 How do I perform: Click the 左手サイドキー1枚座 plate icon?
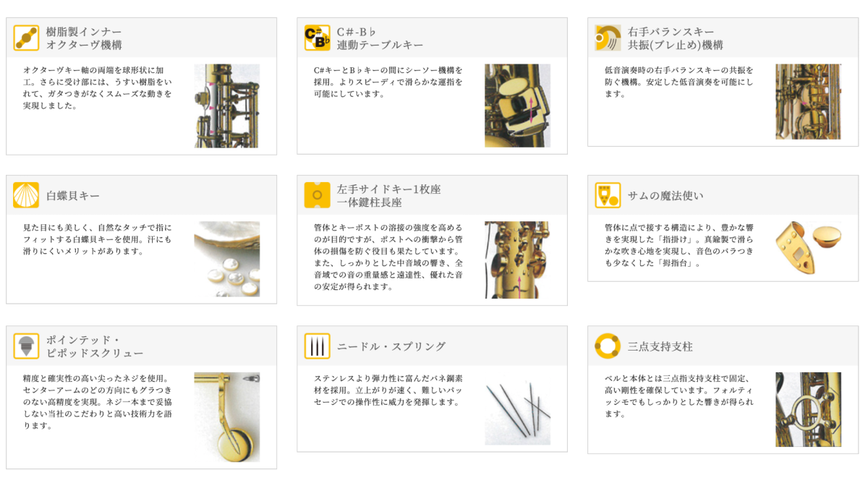pos(317,195)
